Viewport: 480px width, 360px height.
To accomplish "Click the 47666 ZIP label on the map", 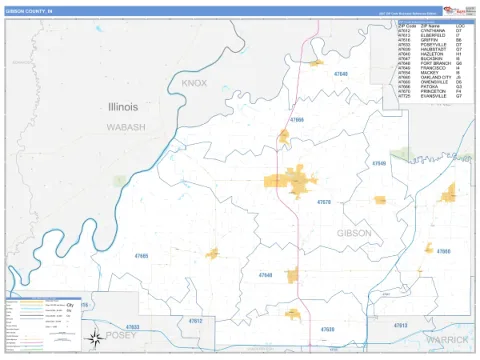I will tap(297, 120).
